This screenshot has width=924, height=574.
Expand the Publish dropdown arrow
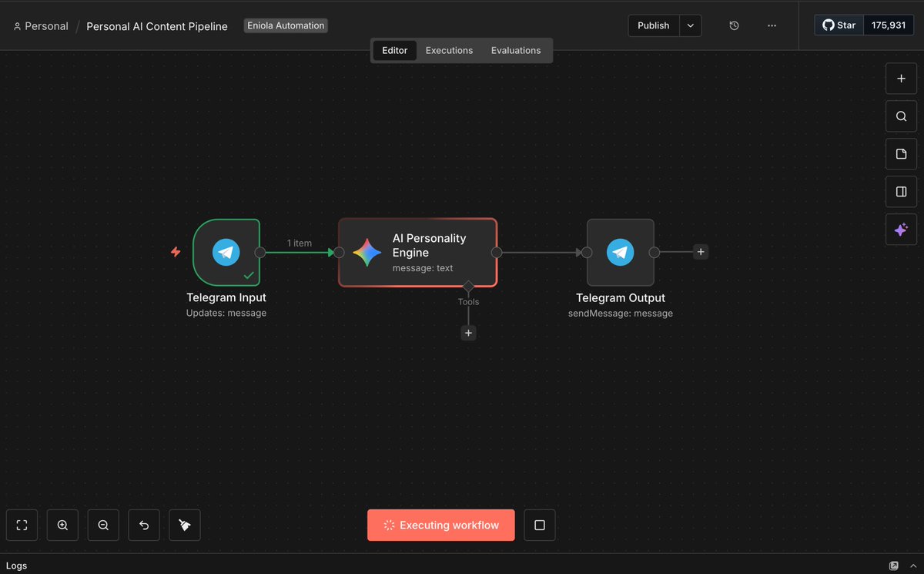point(691,25)
